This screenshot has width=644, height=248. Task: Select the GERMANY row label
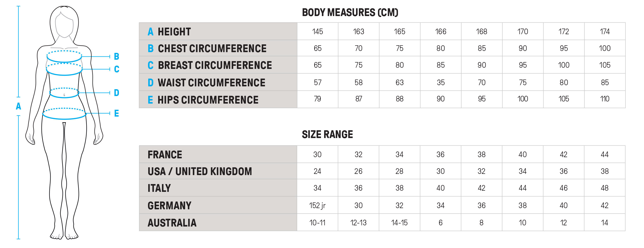pos(169,206)
